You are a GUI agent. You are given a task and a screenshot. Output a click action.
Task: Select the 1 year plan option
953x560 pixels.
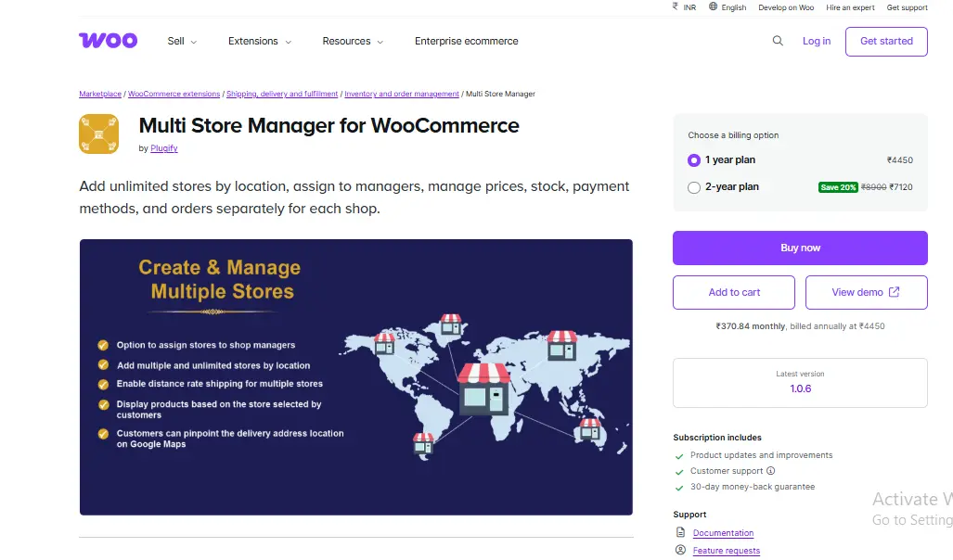[x=693, y=159]
